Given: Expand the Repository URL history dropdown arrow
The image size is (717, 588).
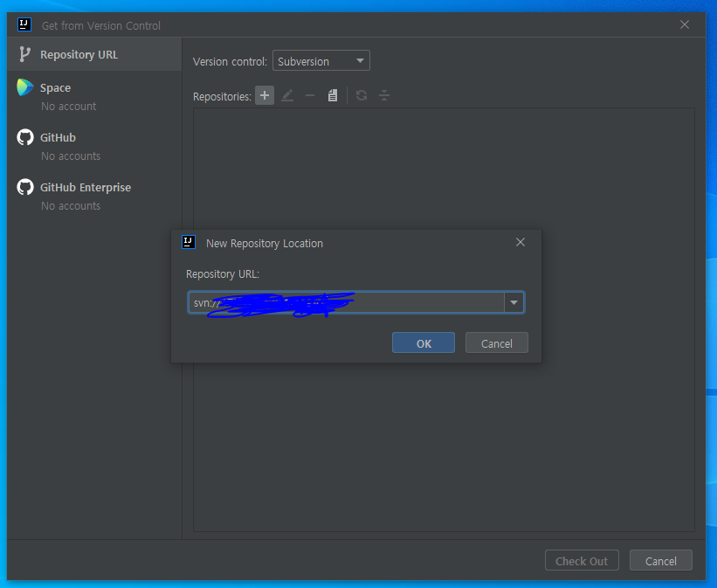Looking at the screenshot, I should click(514, 302).
